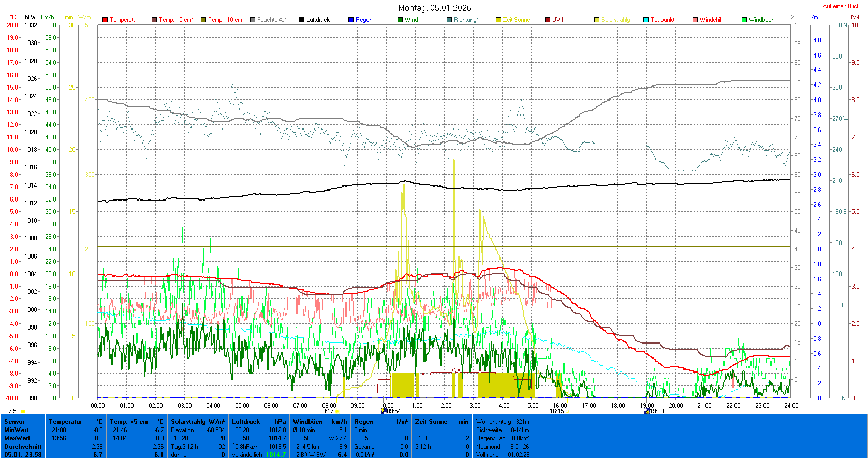Click the Feuchte A.* legend label
This screenshot has width=868, height=458.
pos(271,20)
